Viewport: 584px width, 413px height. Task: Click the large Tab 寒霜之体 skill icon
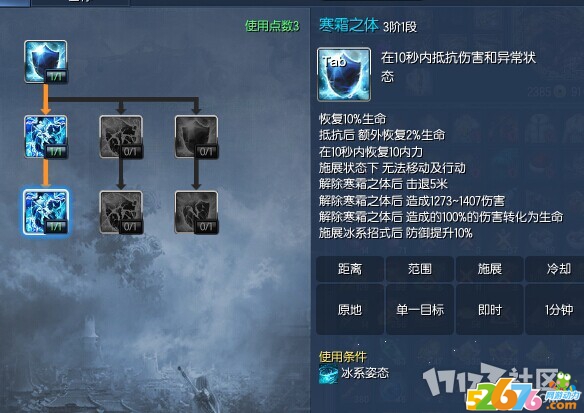point(344,74)
